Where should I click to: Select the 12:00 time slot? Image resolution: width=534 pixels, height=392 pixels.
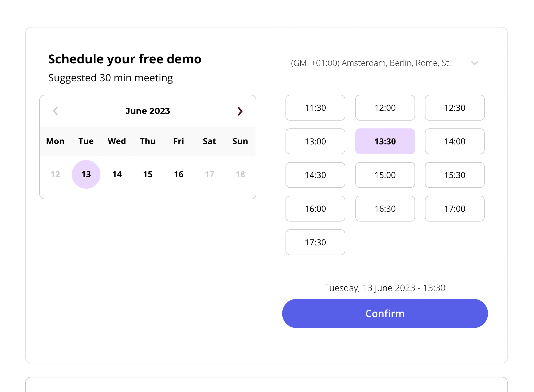pyautogui.click(x=385, y=108)
